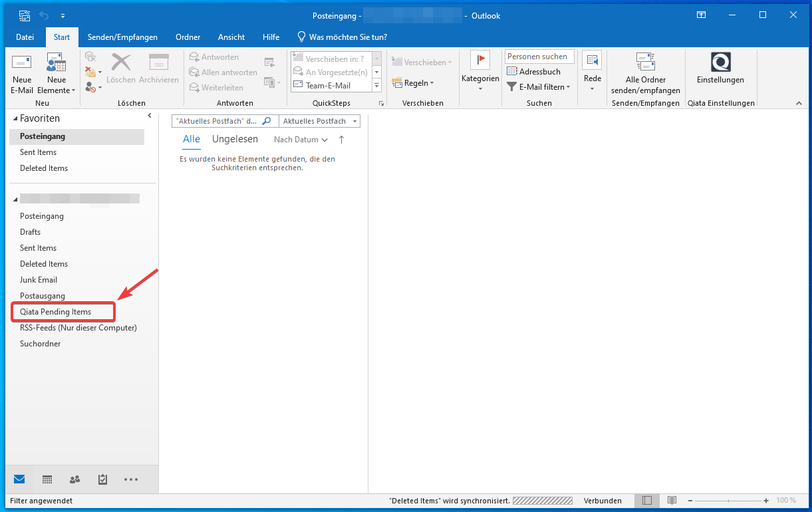Screen dimensions: 812x512
Task: Toggle the reading view status bar button
Action: [672, 501]
